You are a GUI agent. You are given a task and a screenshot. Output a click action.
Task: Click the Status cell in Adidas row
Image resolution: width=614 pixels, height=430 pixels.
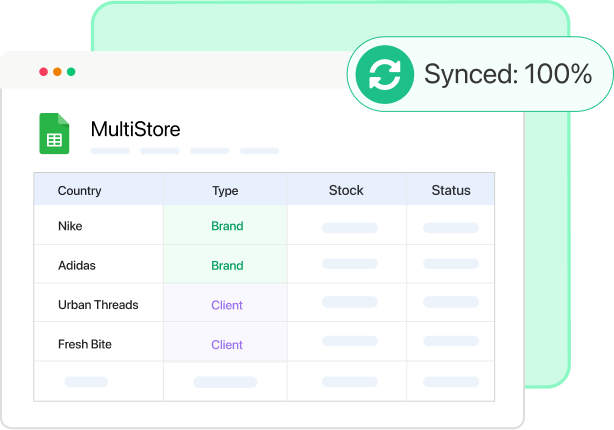[x=450, y=264]
